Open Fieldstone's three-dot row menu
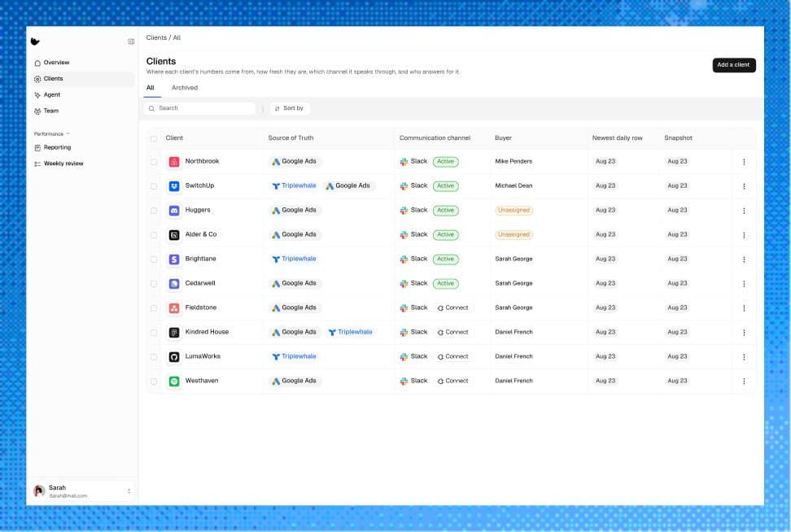791x532 pixels. 744,308
